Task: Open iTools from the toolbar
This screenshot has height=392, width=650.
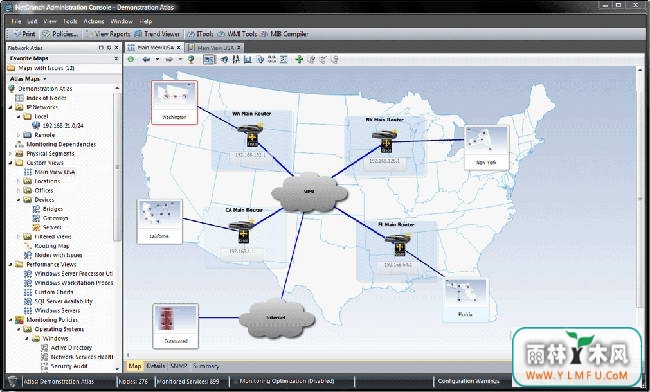Action: tap(200, 34)
